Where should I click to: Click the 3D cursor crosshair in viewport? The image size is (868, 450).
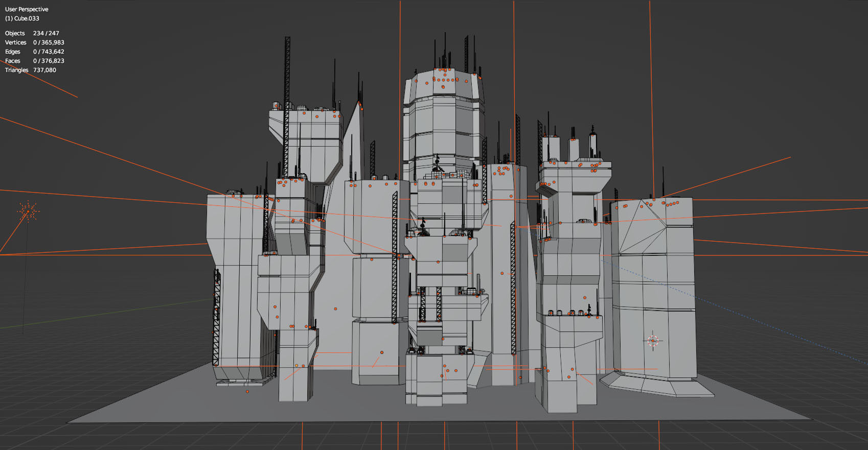(653, 341)
